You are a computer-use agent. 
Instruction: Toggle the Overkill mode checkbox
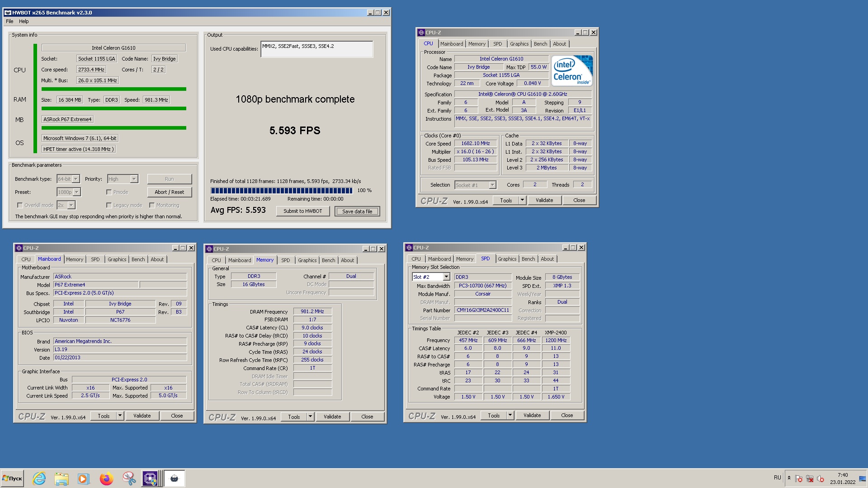[x=20, y=205]
